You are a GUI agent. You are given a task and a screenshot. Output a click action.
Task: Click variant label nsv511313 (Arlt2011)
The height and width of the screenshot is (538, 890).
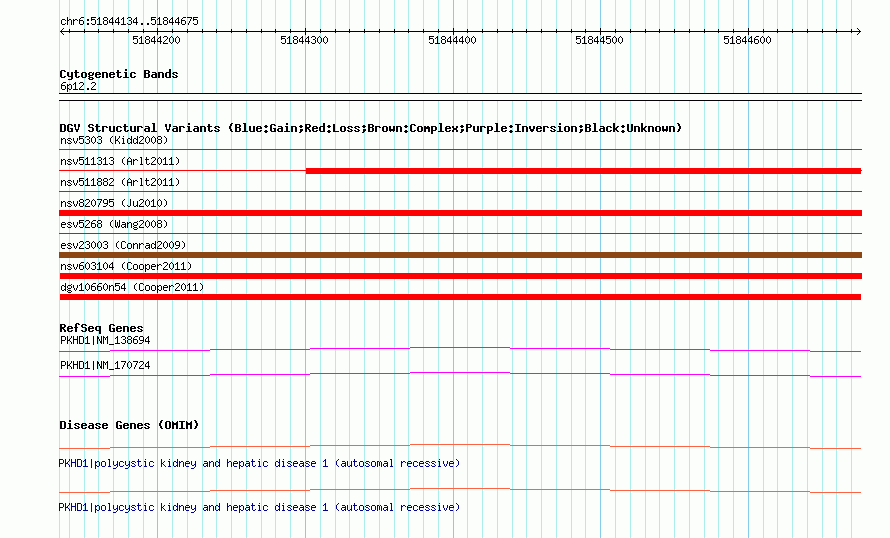(x=120, y=161)
